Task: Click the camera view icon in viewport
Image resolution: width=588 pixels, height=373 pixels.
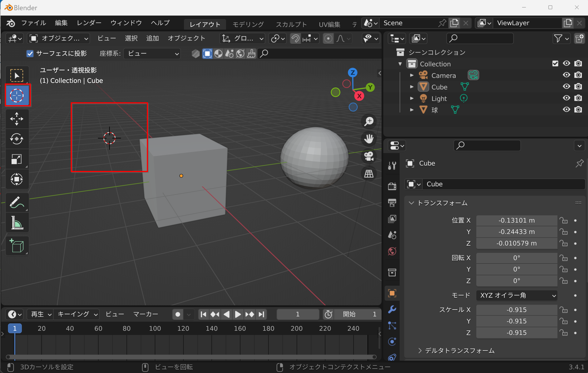Action: tap(368, 157)
